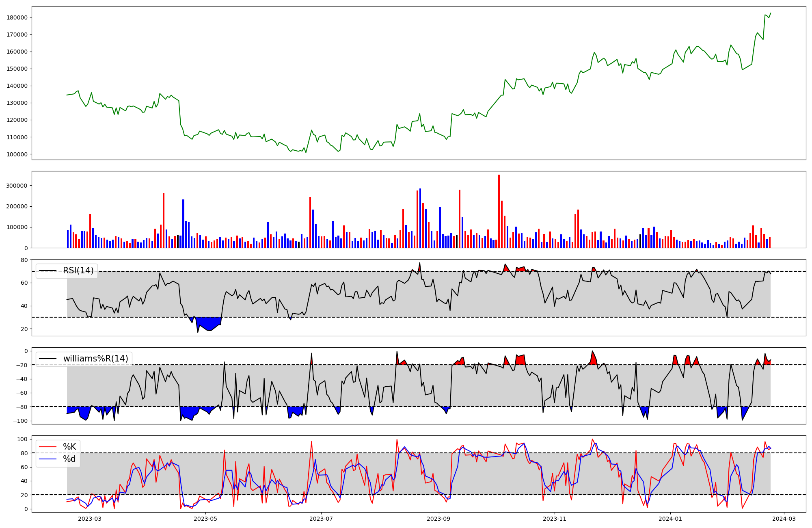Click the 180000 price axis tick label
The height and width of the screenshot is (528, 812).
(17, 17)
